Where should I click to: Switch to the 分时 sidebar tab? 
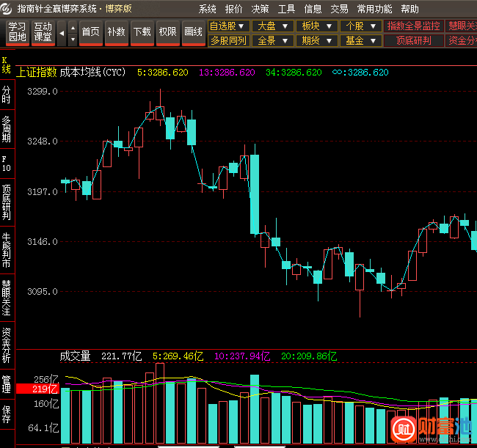point(7,95)
